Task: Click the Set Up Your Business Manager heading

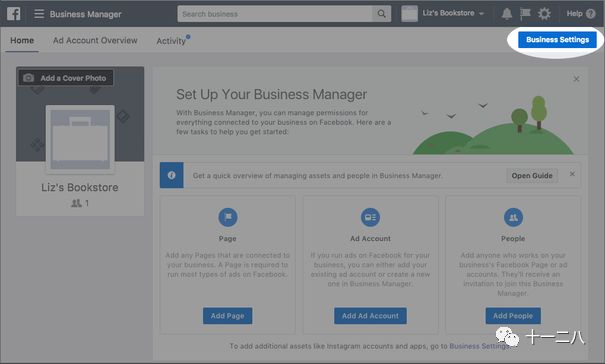Action: [x=271, y=94]
